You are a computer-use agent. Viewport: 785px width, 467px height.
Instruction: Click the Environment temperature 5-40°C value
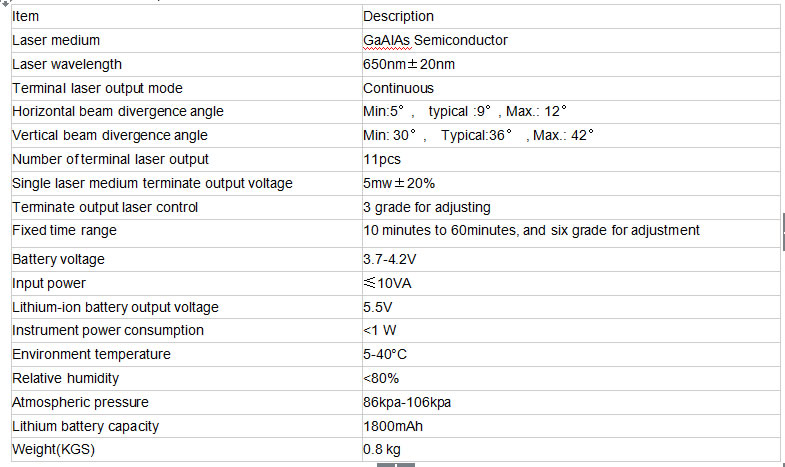[385, 355]
